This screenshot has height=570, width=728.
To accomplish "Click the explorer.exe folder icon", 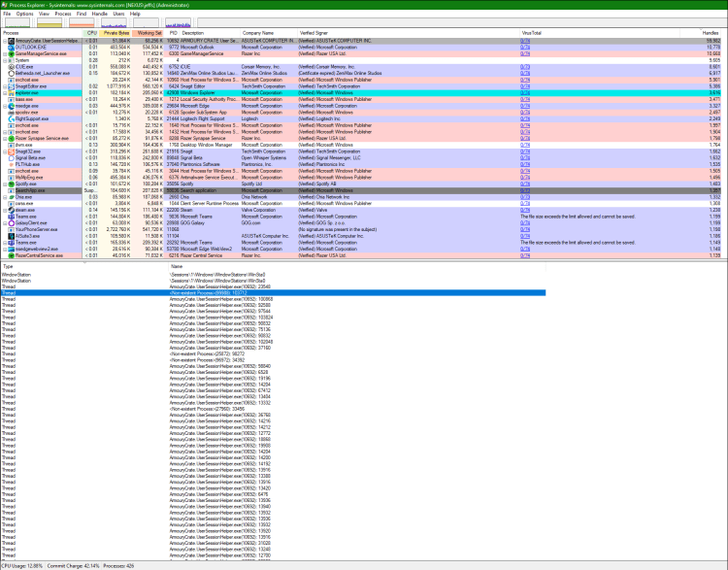I will click(x=11, y=93).
